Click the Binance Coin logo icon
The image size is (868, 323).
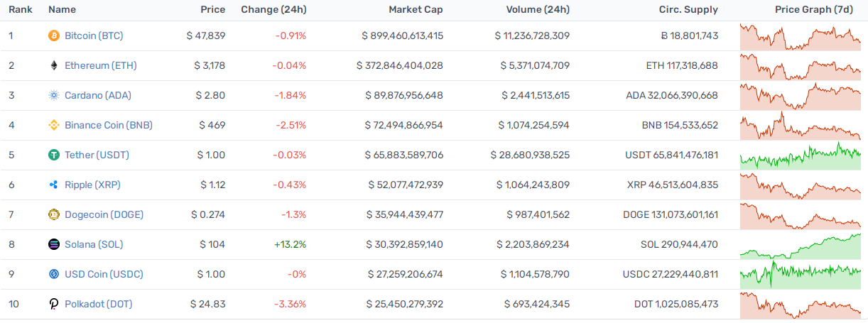click(x=53, y=125)
